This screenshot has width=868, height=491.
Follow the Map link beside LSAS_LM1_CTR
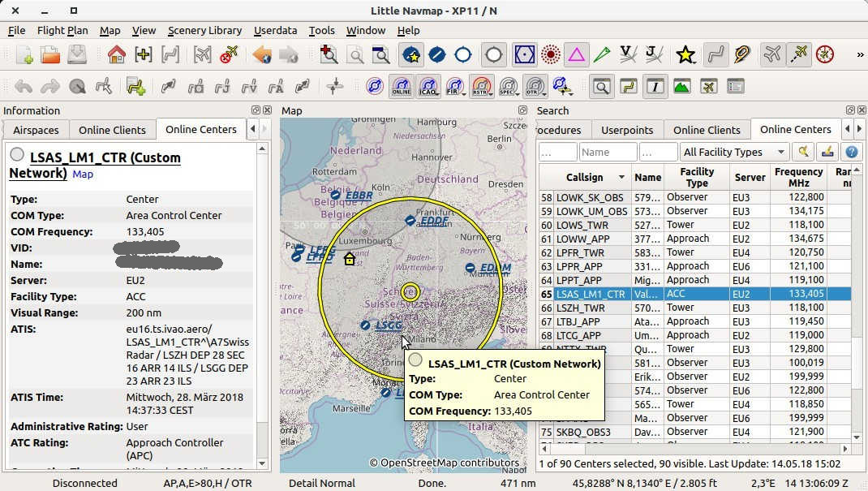pyautogui.click(x=83, y=174)
